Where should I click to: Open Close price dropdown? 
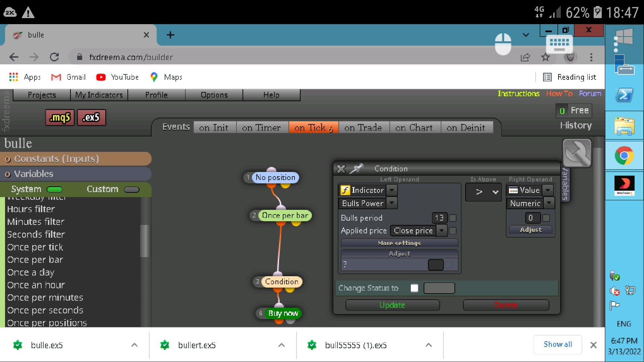point(442,231)
